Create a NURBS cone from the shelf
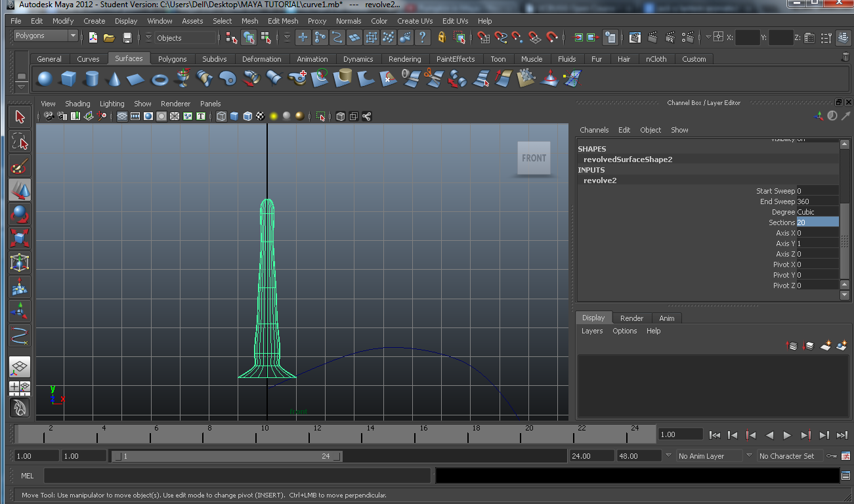This screenshot has width=854, height=504. 114,79
